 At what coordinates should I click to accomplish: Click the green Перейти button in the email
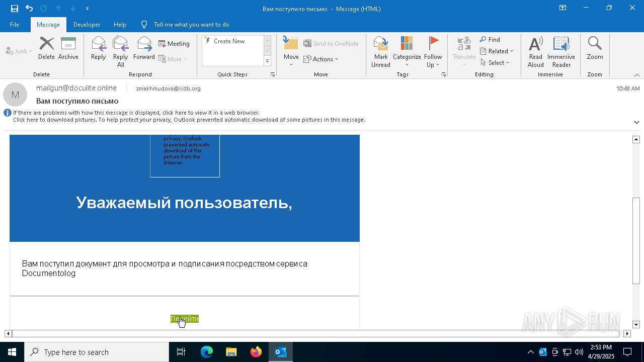185,319
